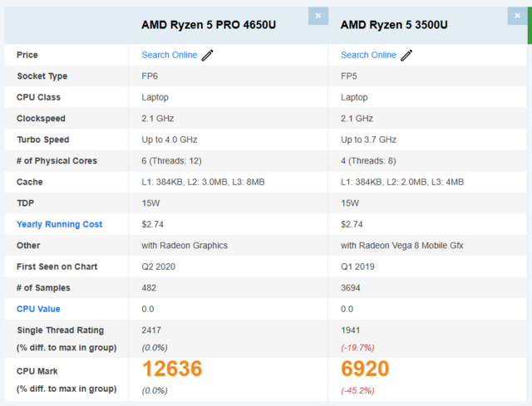The width and height of the screenshot is (532, 406).
Task: Click the Socket Type row label
Action: 42,76
